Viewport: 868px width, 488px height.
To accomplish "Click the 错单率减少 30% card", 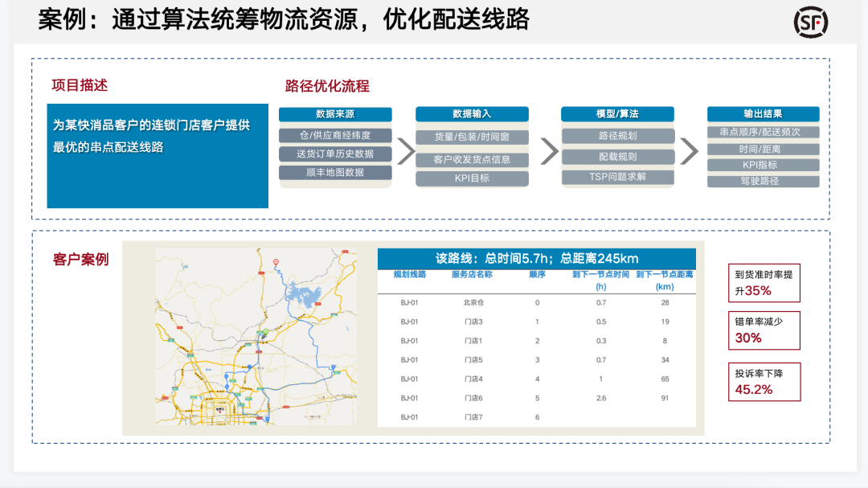I will pyautogui.click(x=764, y=330).
